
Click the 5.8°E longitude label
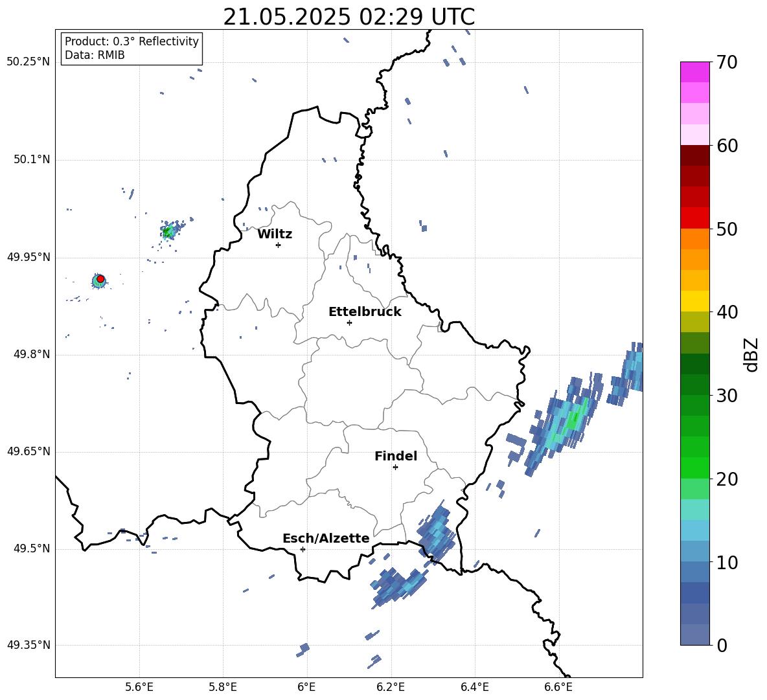pos(223,687)
